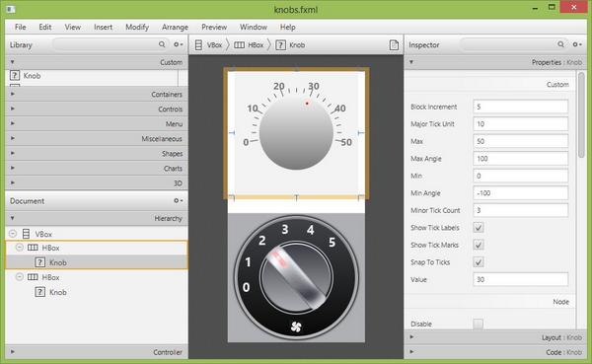
Task: Open the Edit menu
Action: [45, 27]
